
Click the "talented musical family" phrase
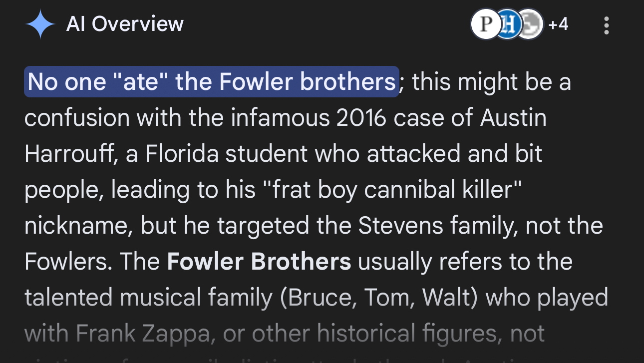tap(148, 298)
